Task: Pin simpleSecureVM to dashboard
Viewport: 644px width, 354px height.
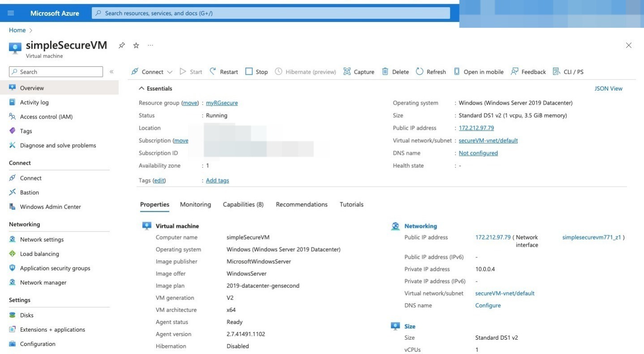Action: 121,45
